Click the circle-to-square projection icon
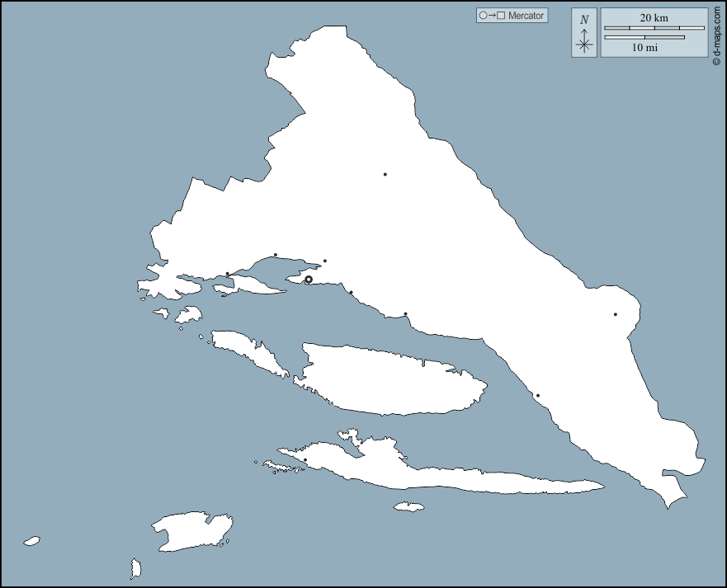Viewport: 727px width, 588px height. [x=492, y=16]
